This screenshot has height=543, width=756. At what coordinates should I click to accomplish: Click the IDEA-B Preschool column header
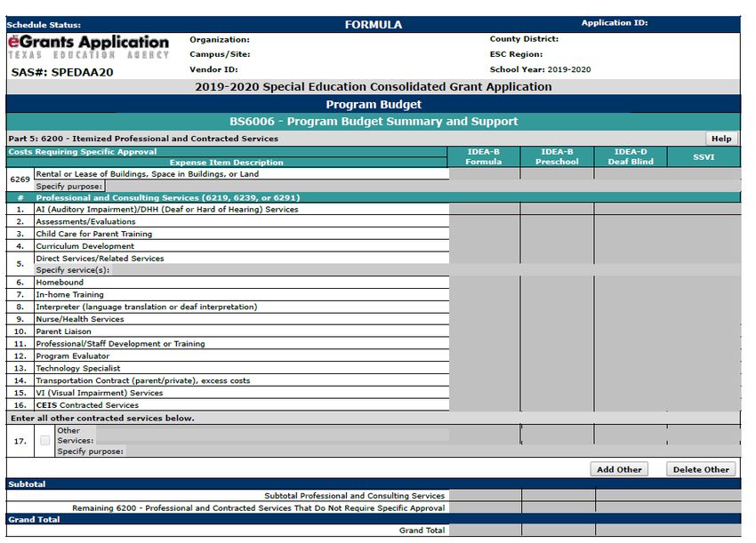click(x=557, y=156)
